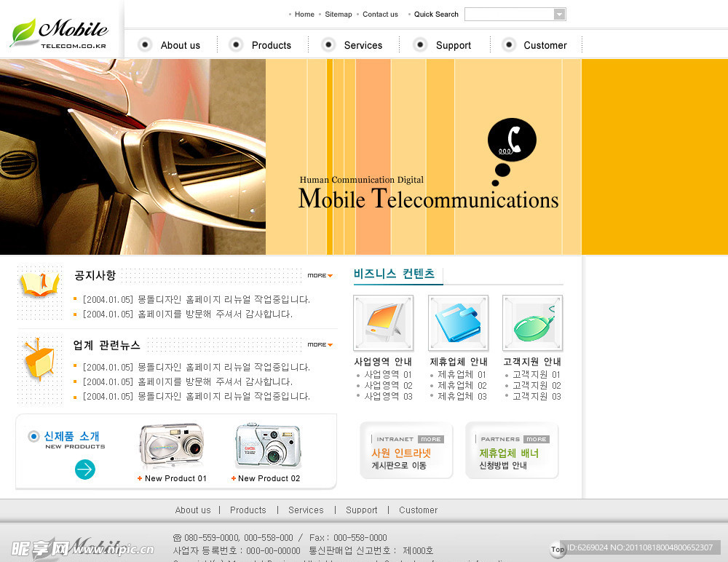The height and width of the screenshot is (562, 728).
Task: Click the 고객지원 안내 heading
Action: point(532,362)
